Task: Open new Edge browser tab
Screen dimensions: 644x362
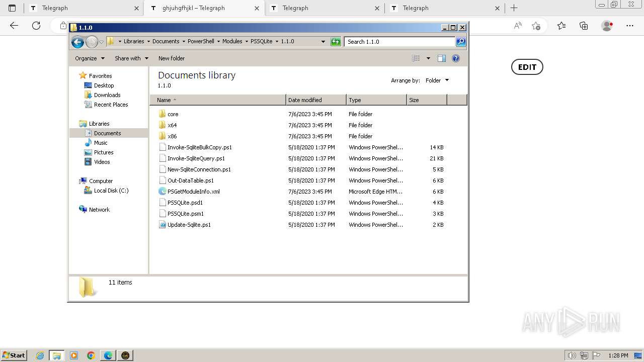Action: pos(514,8)
